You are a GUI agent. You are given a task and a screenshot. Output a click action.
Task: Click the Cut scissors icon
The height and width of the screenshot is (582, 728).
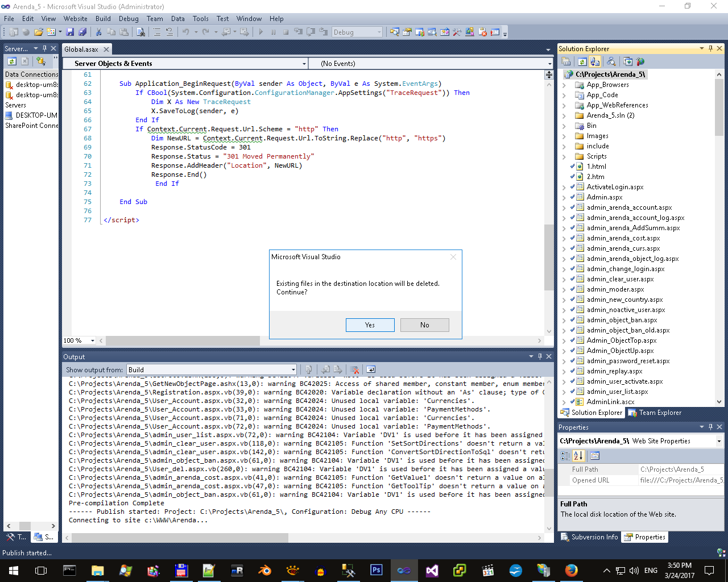point(98,32)
